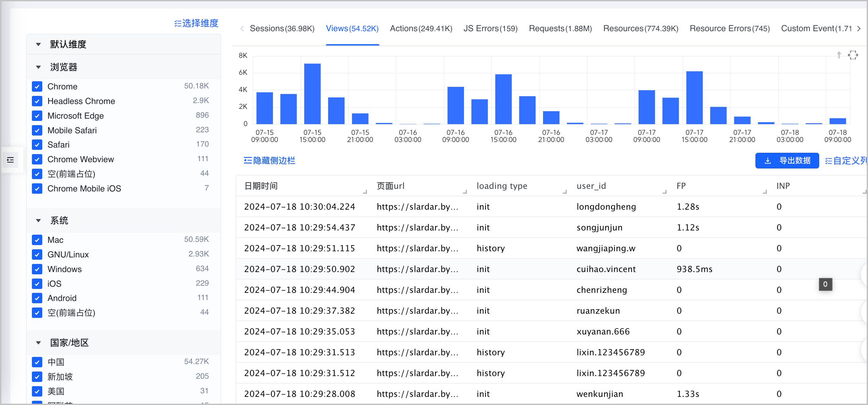This screenshot has height=405, width=868.
Task: Open the row for user longdongheng
Action: pyautogui.click(x=551, y=207)
